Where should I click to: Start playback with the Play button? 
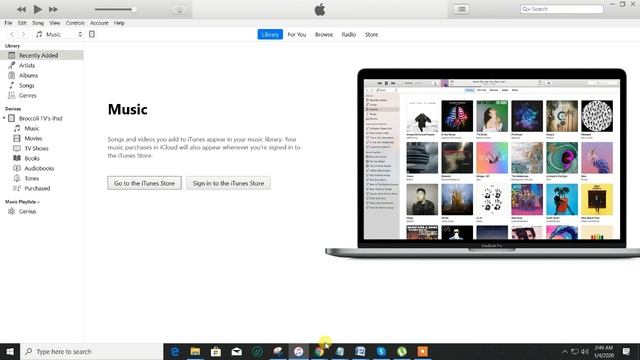pyautogui.click(x=37, y=9)
